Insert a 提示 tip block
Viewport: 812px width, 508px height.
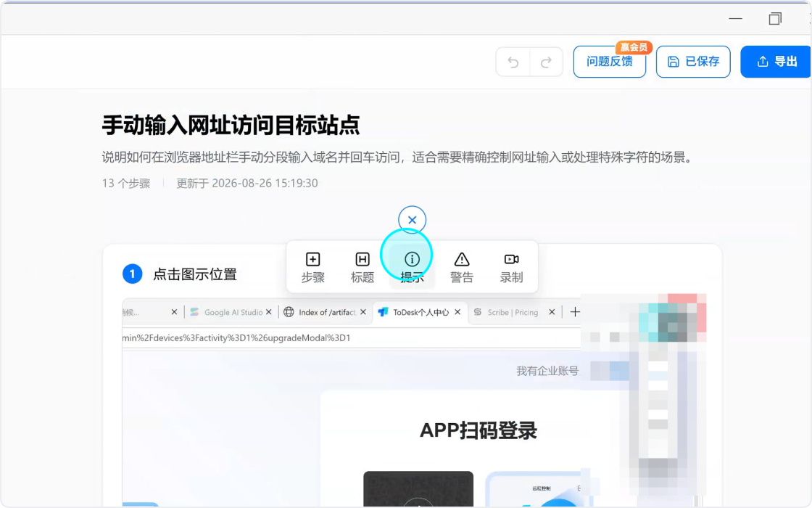click(x=413, y=268)
